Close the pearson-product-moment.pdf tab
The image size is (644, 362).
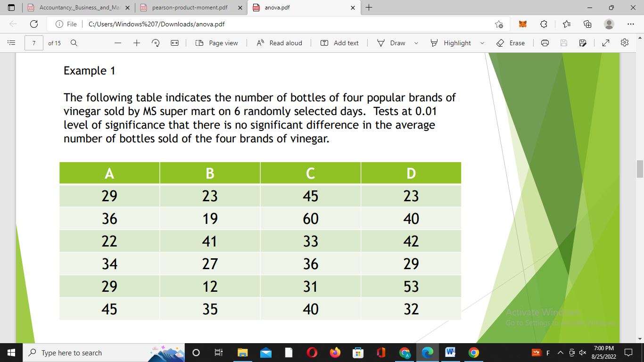[x=240, y=8]
